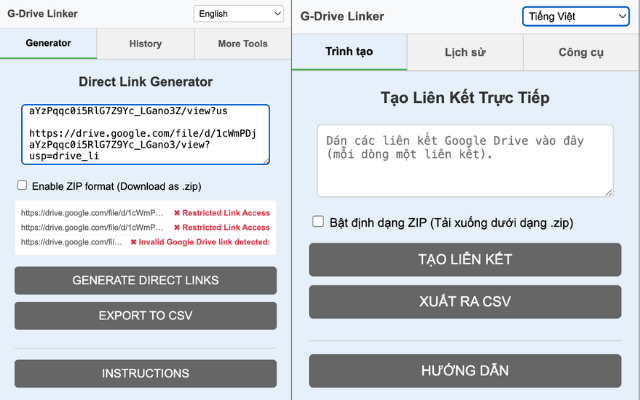640x400 pixels.
Task: Select the Trình tạo tab
Action: tap(349, 52)
